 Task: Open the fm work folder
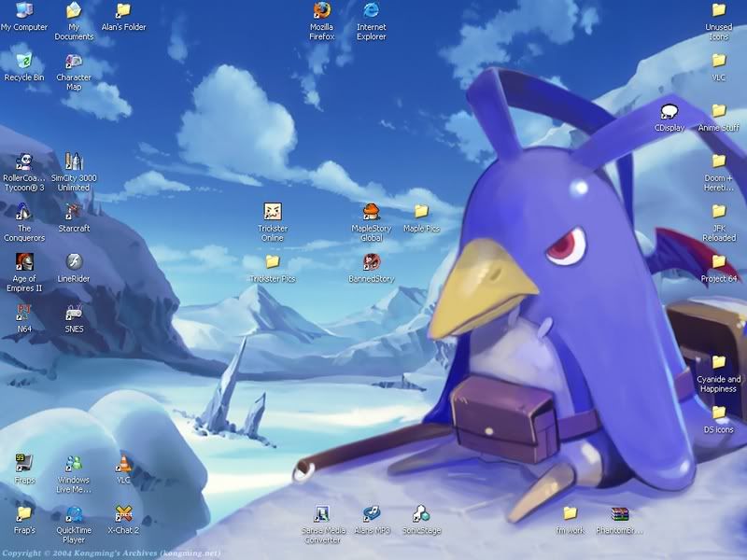coord(570,520)
